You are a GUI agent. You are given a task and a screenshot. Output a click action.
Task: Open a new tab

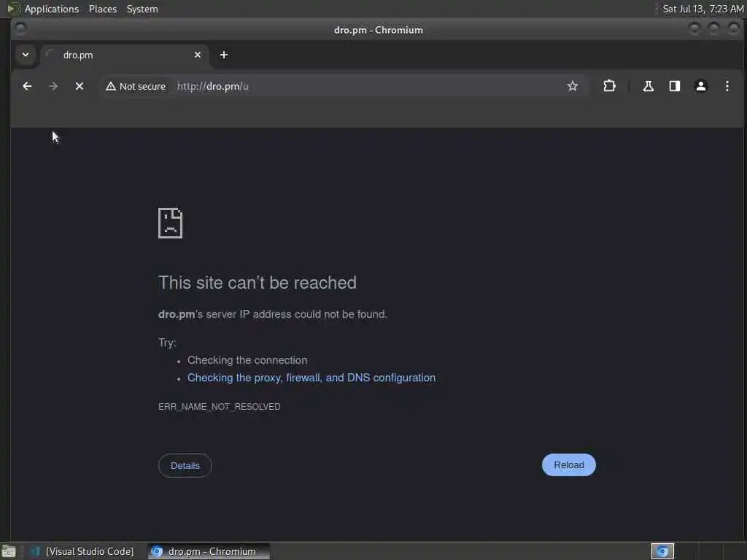pos(223,55)
